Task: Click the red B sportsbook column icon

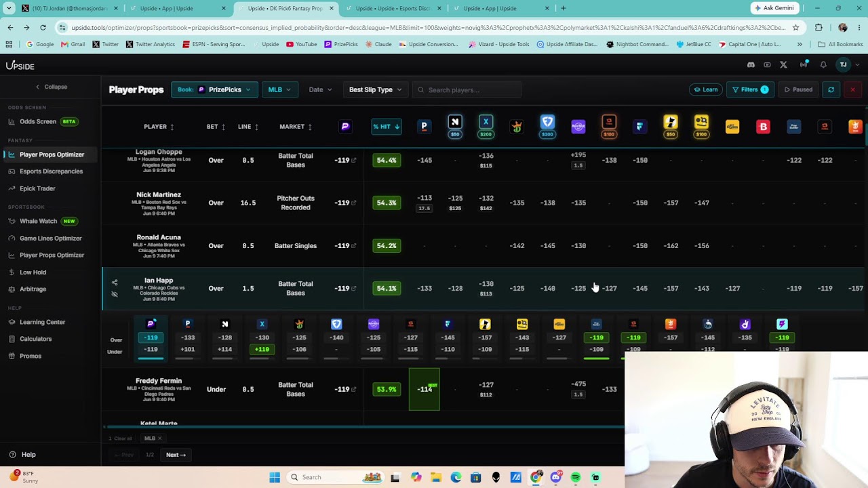Action: (x=763, y=127)
